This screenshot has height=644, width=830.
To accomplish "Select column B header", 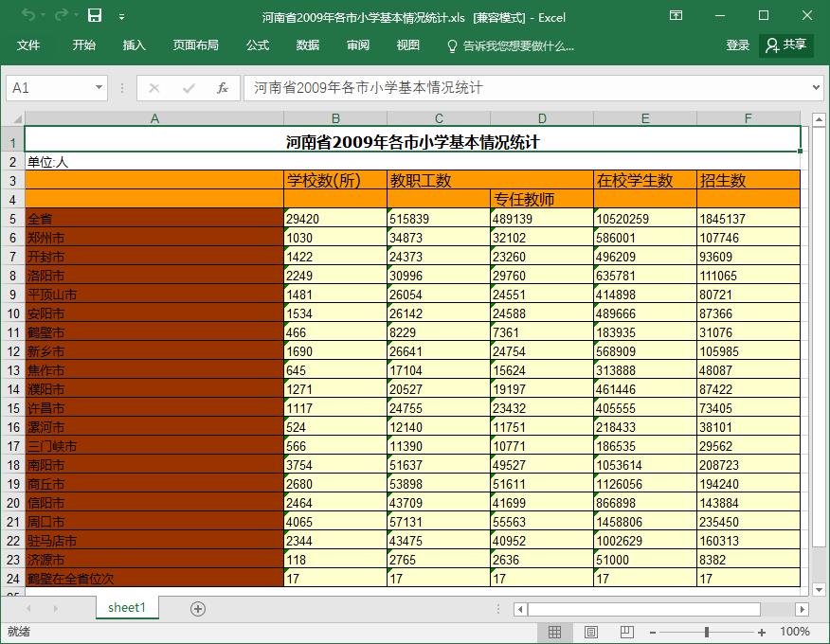I will point(335,118).
